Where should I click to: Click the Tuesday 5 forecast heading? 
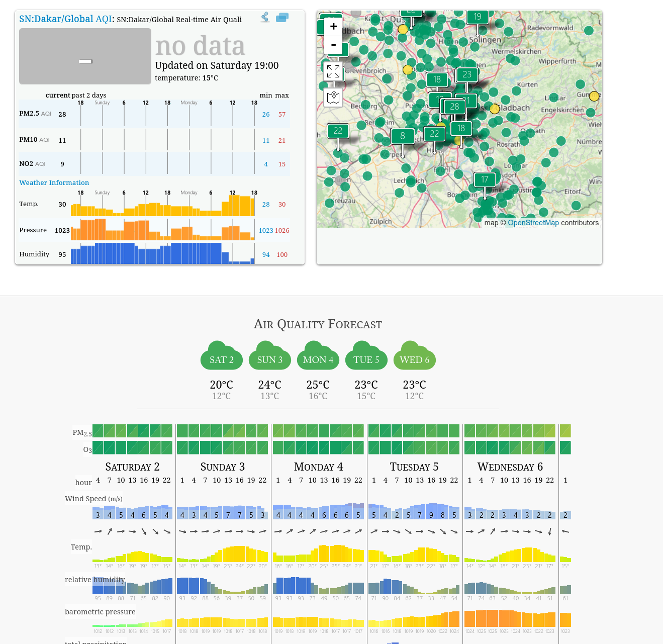[414, 467]
